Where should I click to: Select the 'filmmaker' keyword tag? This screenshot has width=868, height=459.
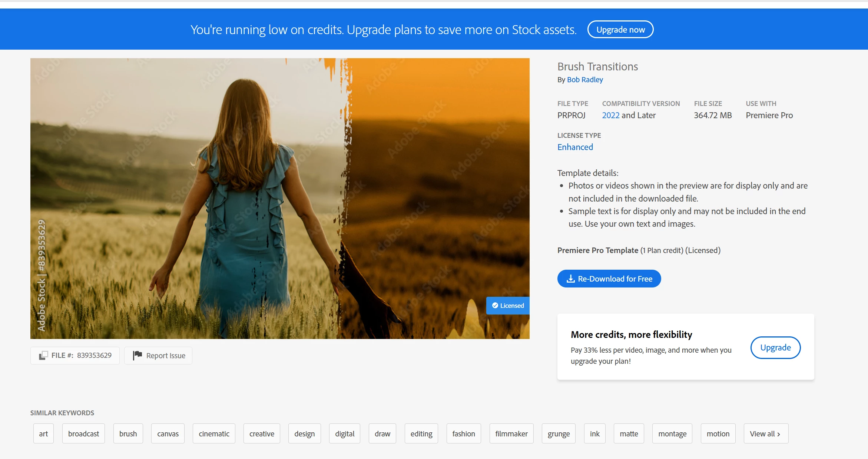click(x=511, y=434)
